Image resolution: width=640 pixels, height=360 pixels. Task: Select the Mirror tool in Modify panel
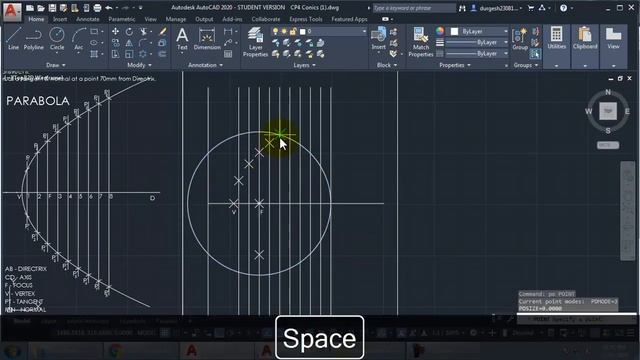(x=129, y=42)
